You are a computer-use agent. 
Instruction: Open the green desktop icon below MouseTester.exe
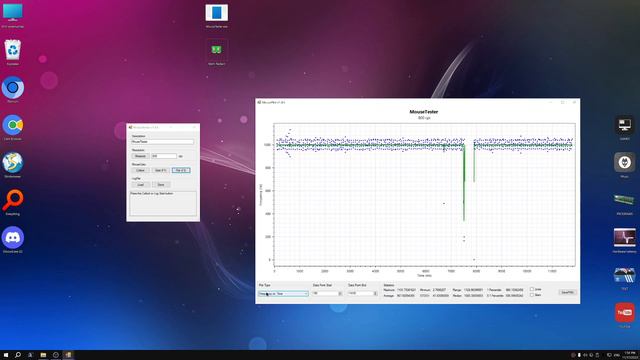(216, 50)
